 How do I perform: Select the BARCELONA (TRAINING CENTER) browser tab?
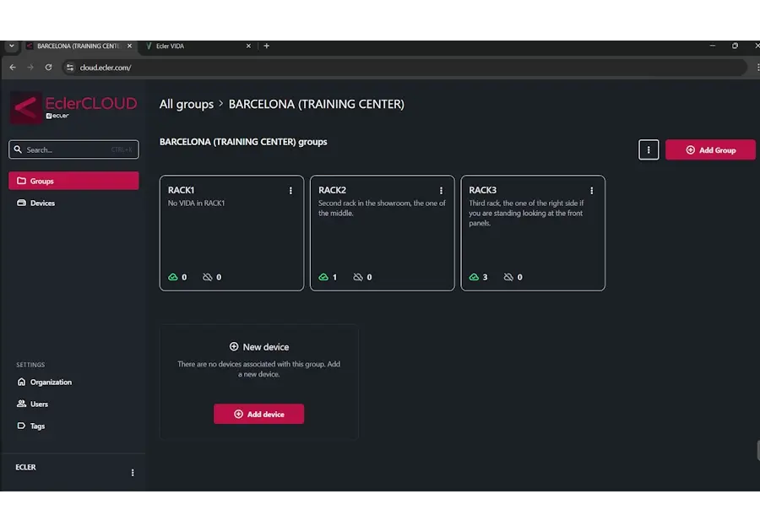[x=80, y=46]
